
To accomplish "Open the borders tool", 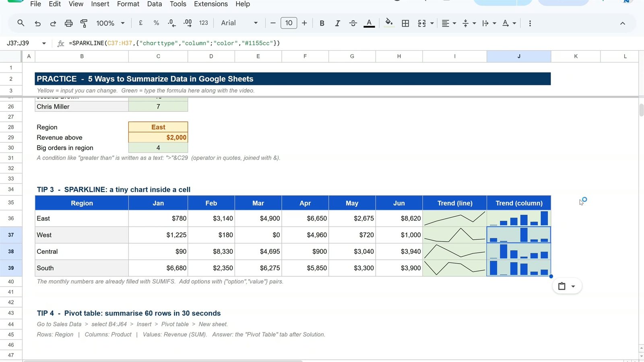I will pos(405,23).
